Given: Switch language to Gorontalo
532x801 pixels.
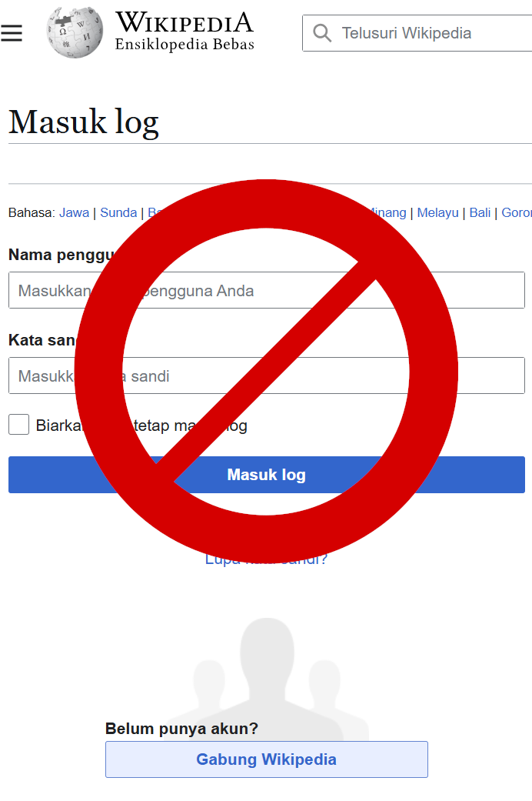Looking at the screenshot, I should point(517,212).
